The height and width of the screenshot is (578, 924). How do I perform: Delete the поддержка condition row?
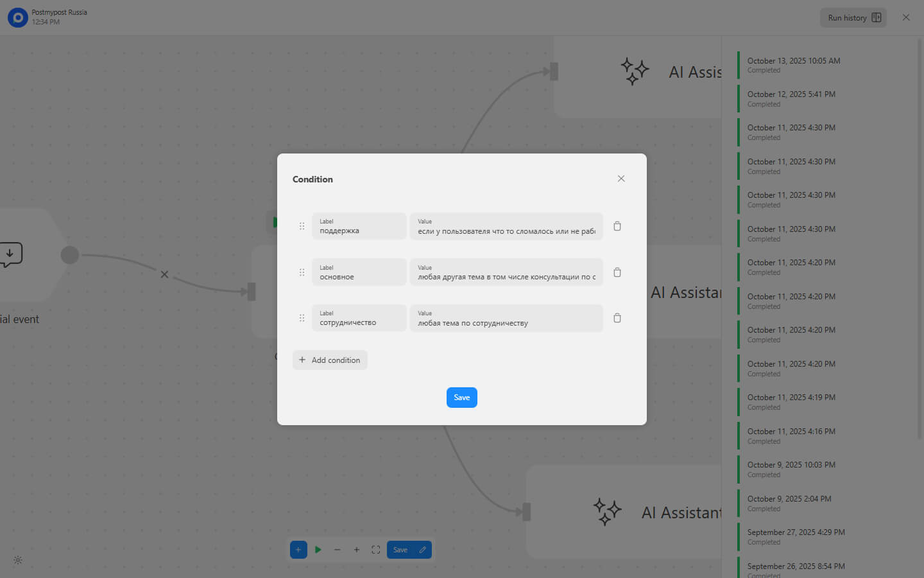[617, 226]
